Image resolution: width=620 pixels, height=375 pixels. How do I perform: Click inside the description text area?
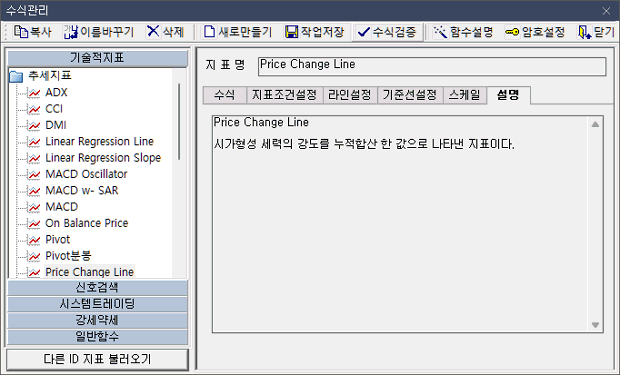click(400, 224)
